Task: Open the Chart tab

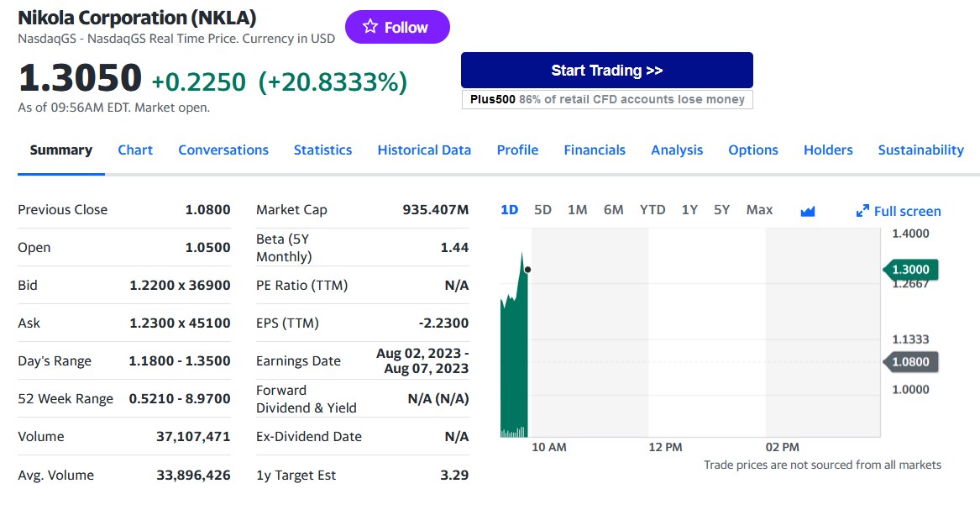Action: pos(135,150)
